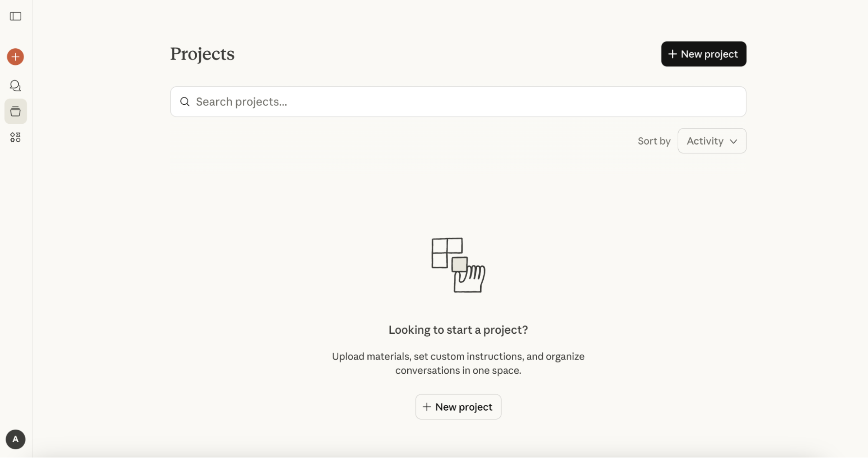Toggle the sidebar panel icon
868x458 pixels.
16,17
